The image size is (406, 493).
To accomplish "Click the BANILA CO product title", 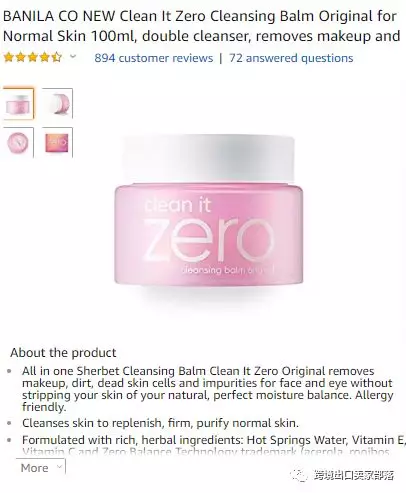I will (202, 26).
